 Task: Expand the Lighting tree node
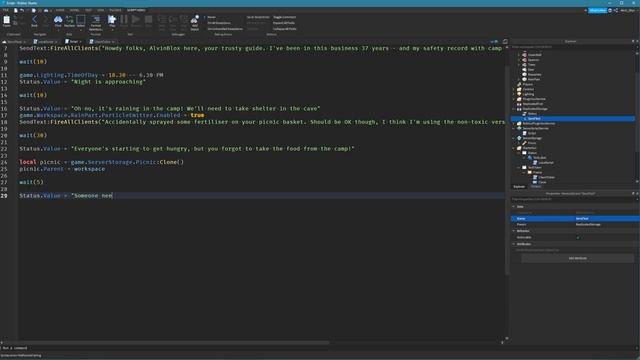[x=514, y=94]
